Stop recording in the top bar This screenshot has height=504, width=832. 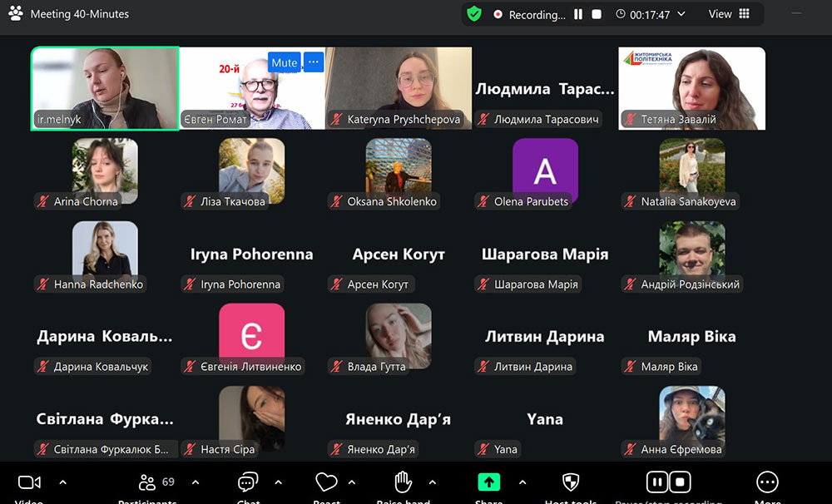tap(597, 14)
